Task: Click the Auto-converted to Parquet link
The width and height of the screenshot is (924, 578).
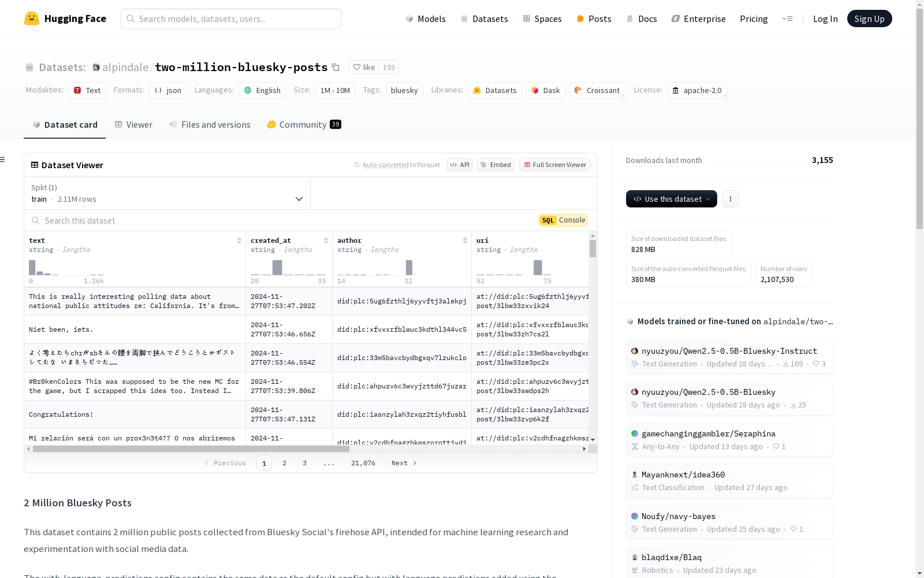Action: [x=385, y=165]
